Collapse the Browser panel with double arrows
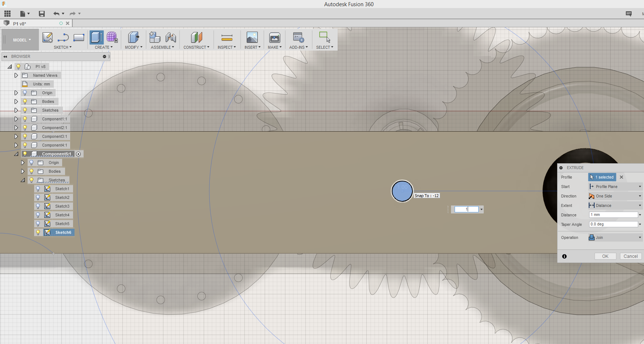The width and height of the screenshot is (644, 344). pos(5,56)
